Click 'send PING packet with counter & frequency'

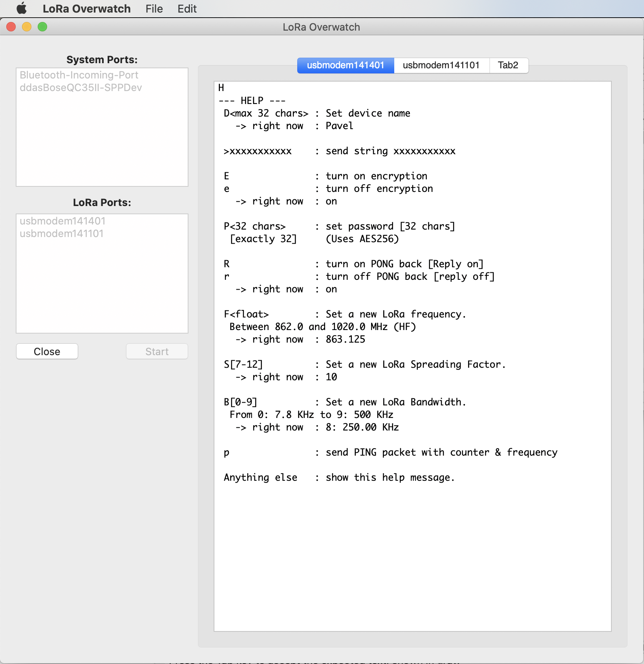(x=442, y=452)
